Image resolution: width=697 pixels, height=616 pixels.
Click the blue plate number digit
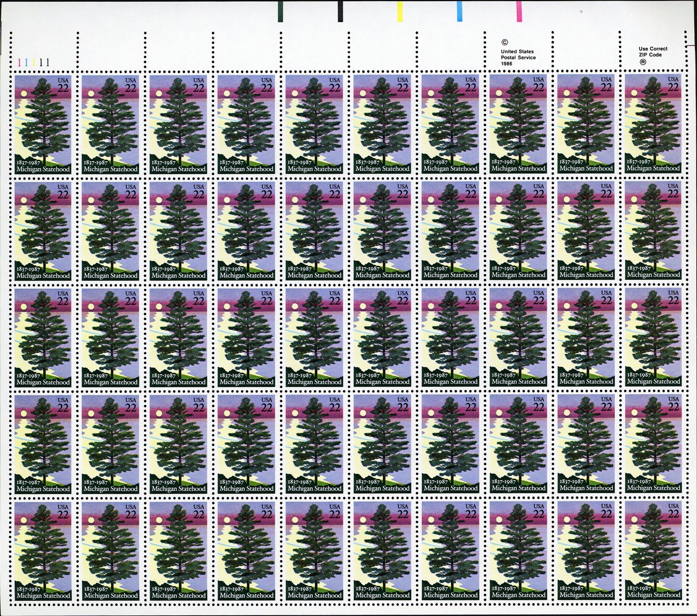pos(26,62)
